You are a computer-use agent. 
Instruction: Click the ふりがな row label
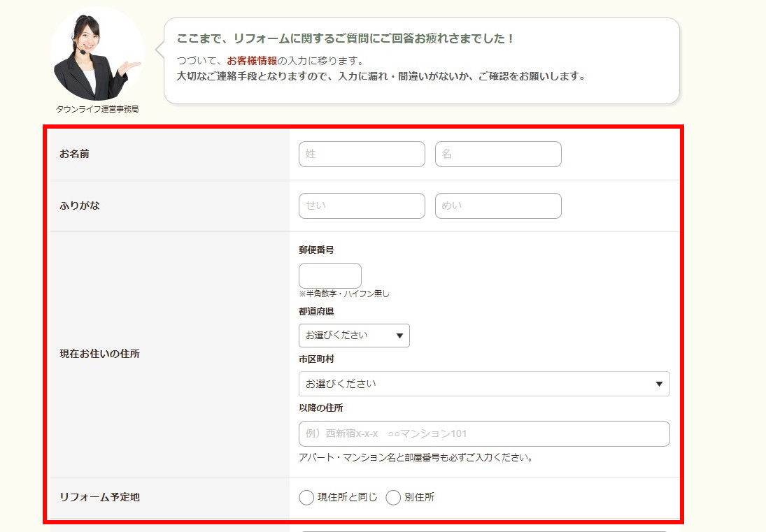[x=80, y=206]
